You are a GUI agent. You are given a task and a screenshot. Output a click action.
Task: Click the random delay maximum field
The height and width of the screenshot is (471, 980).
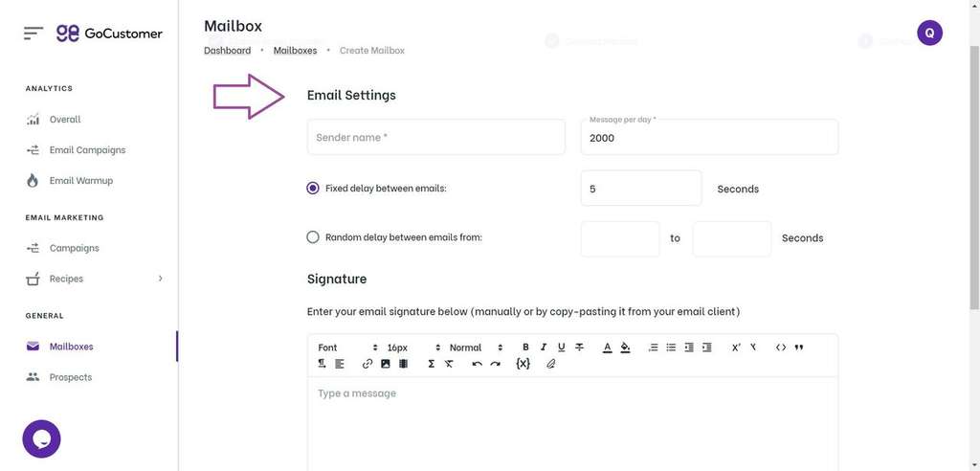[732, 238]
